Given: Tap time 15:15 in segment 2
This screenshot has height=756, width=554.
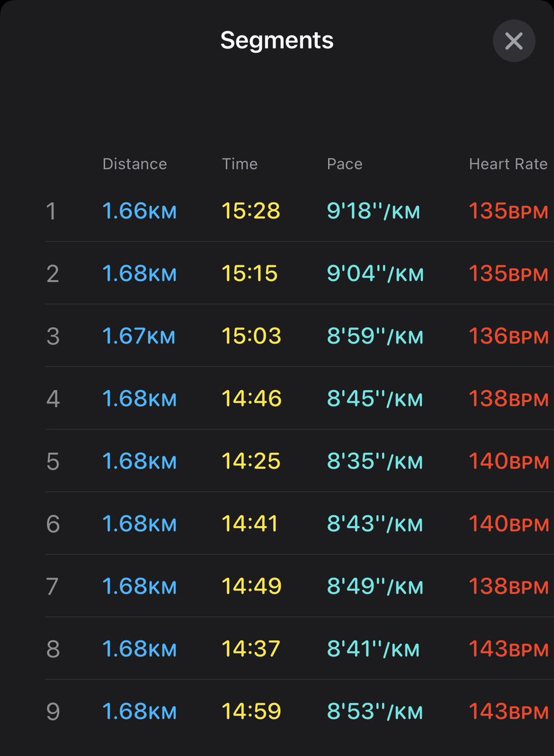Looking at the screenshot, I should pos(249,273).
